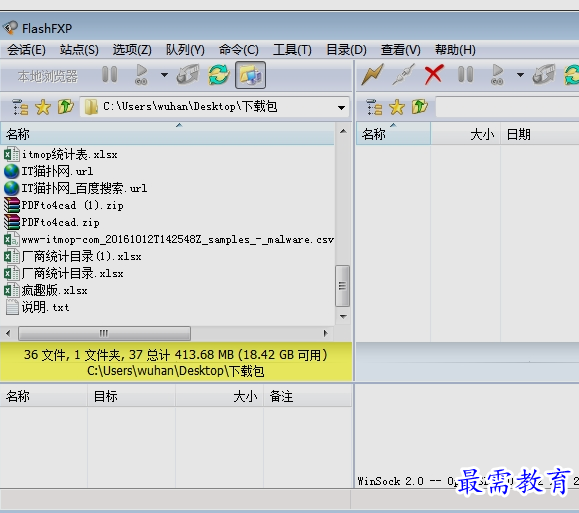Open remote favorites star icon
The height and width of the screenshot is (513, 579).
(x=397, y=107)
